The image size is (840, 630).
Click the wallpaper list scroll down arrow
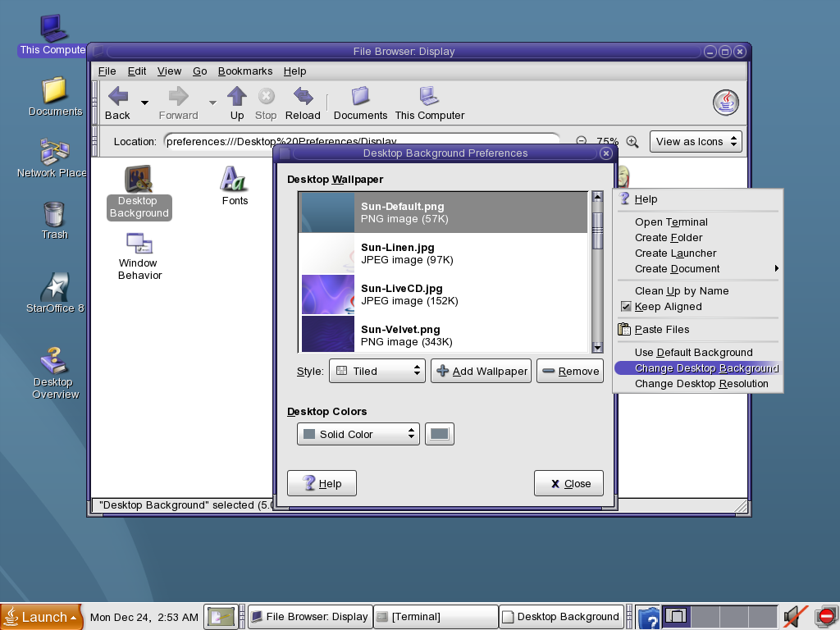(x=597, y=347)
